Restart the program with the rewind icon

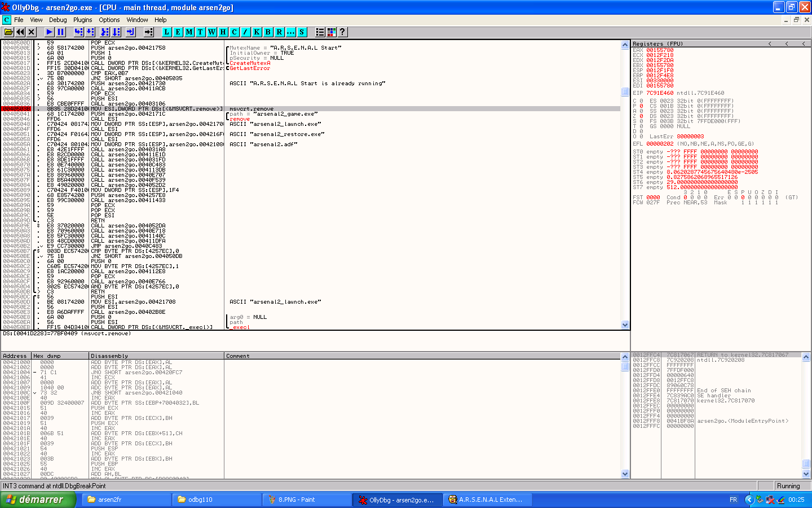click(20, 32)
